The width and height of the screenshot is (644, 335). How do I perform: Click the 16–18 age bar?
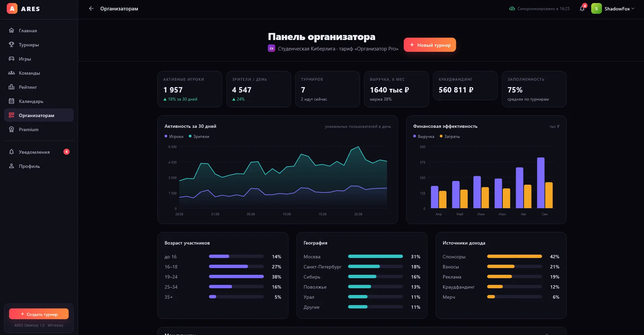click(x=236, y=267)
